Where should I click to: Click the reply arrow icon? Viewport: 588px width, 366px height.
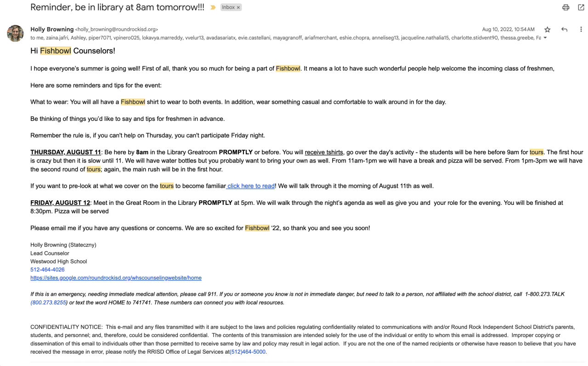tap(564, 29)
